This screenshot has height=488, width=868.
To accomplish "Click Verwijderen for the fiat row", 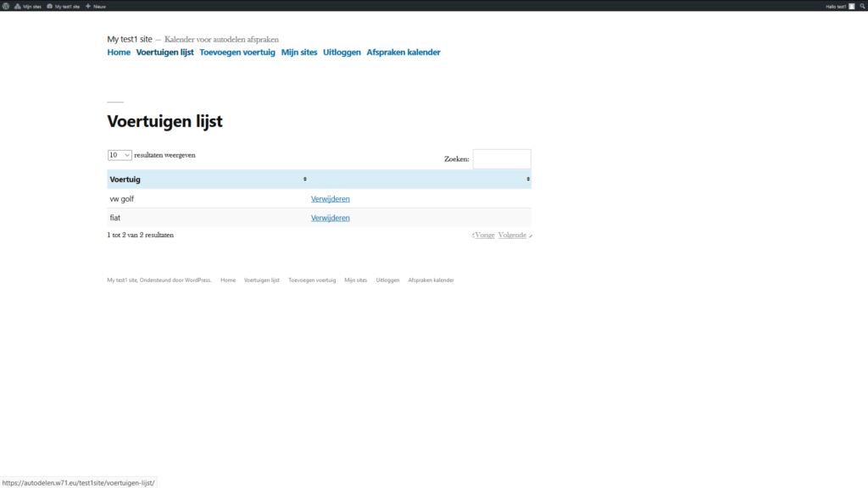I will pyautogui.click(x=330, y=218).
